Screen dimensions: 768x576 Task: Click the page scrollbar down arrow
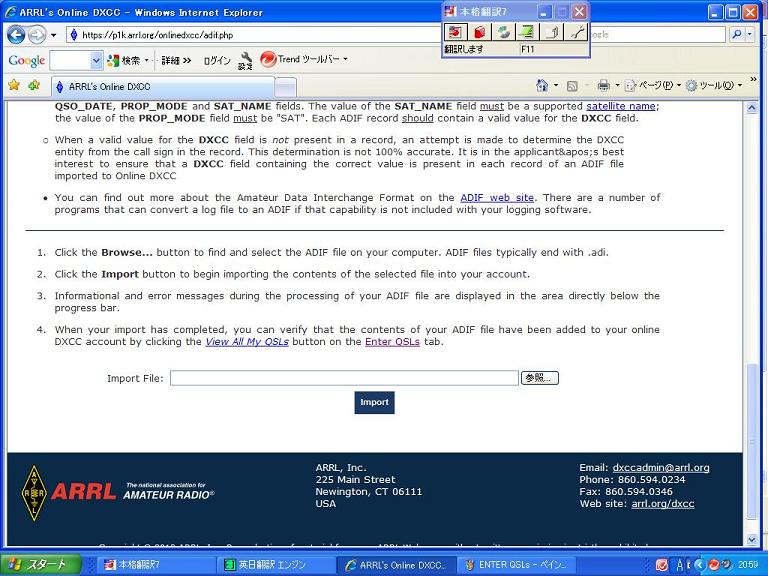click(752, 540)
